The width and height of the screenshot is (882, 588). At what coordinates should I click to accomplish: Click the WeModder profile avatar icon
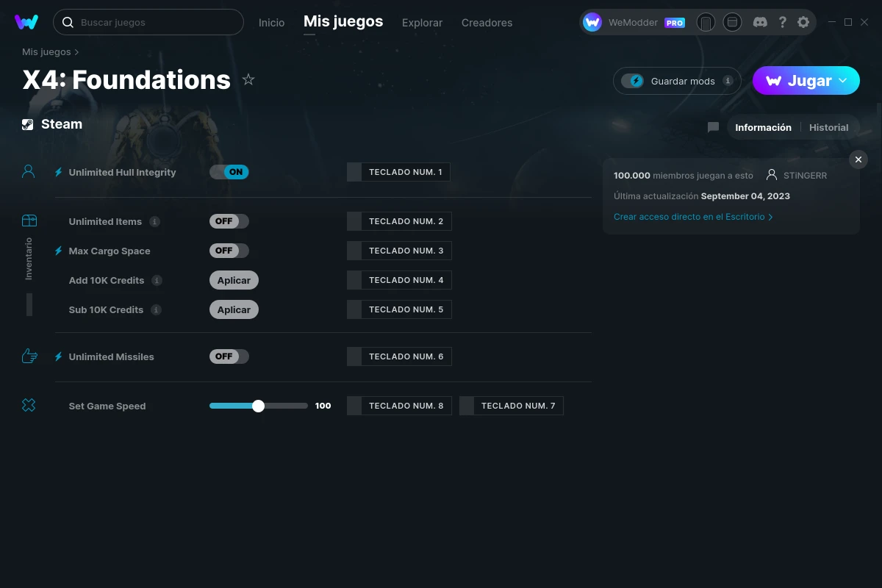[x=592, y=22]
